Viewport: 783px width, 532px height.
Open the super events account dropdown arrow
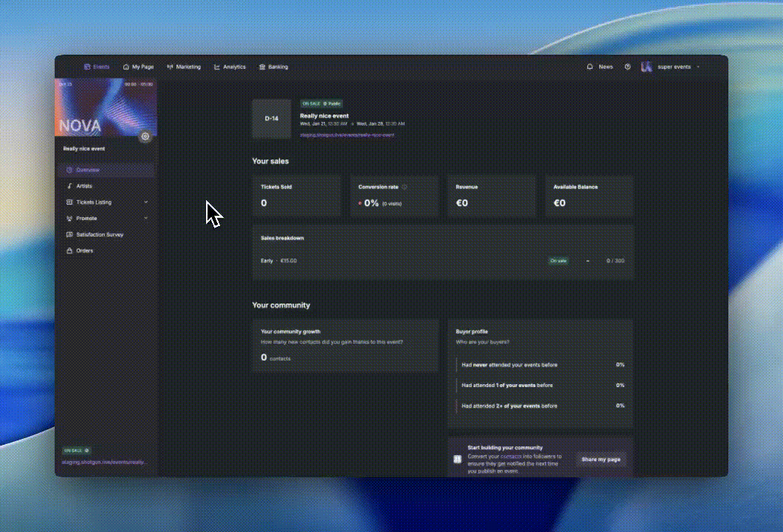pos(698,67)
